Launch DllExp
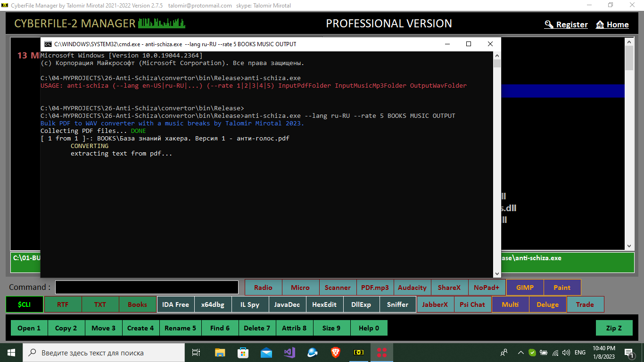This screenshot has width=644, height=362. 362,304
